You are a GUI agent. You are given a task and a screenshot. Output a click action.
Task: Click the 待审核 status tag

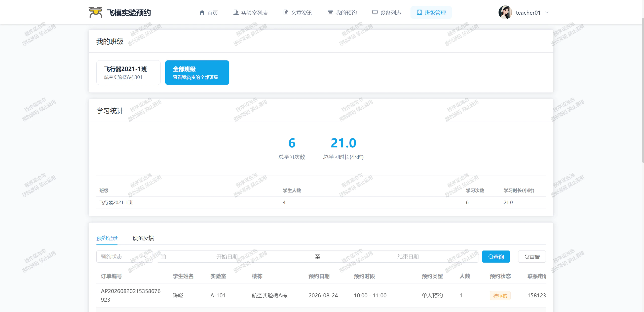(500, 296)
